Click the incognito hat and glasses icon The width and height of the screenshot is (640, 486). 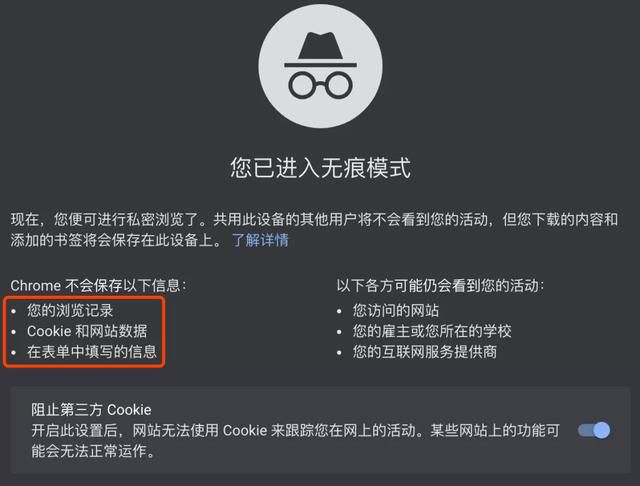click(x=320, y=66)
